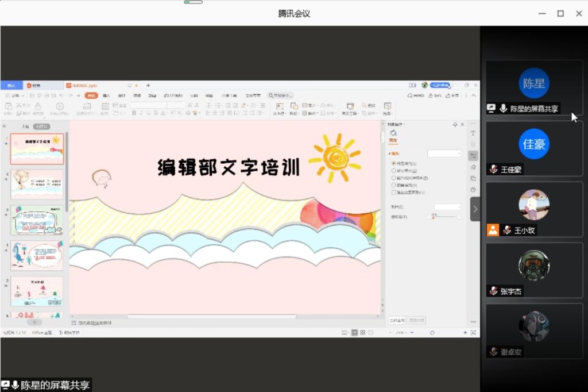
Task: Toggle bold formatting in the ribbon
Action: pos(133,112)
